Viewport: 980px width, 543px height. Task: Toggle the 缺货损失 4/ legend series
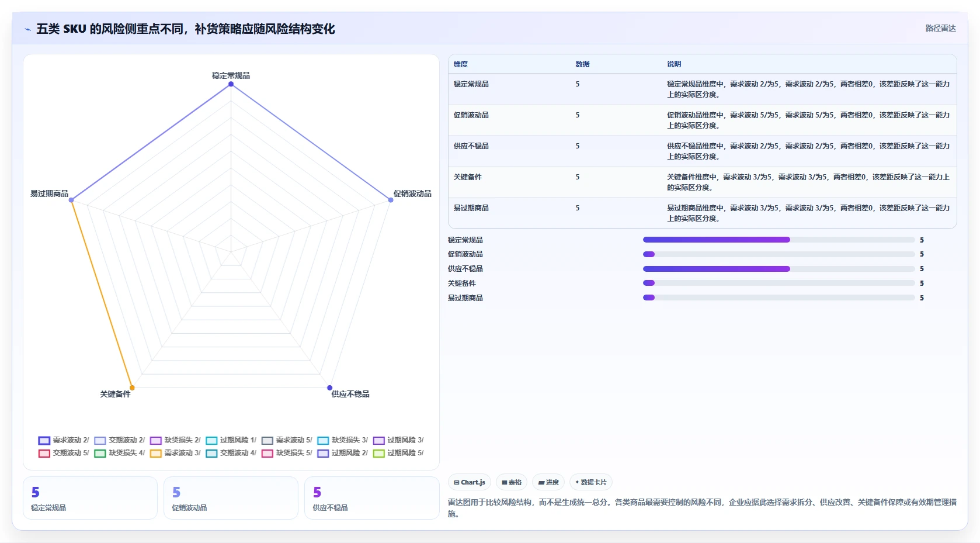tap(119, 453)
